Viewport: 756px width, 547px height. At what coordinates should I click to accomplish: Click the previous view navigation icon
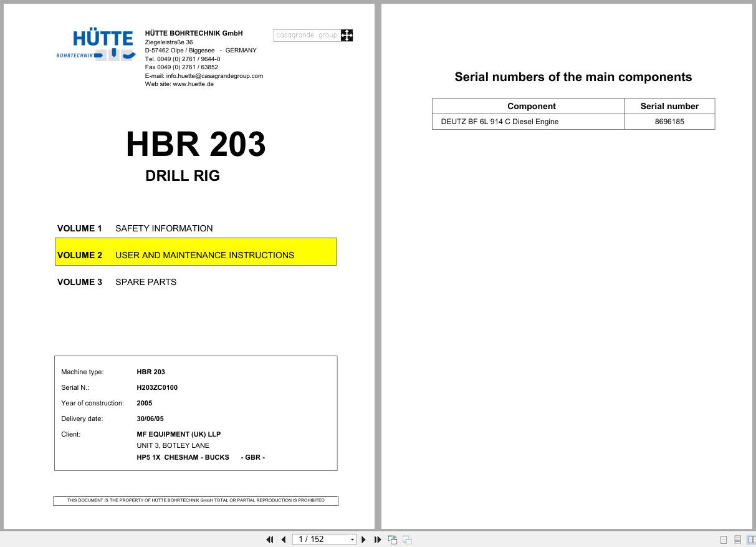click(x=392, y=539)
